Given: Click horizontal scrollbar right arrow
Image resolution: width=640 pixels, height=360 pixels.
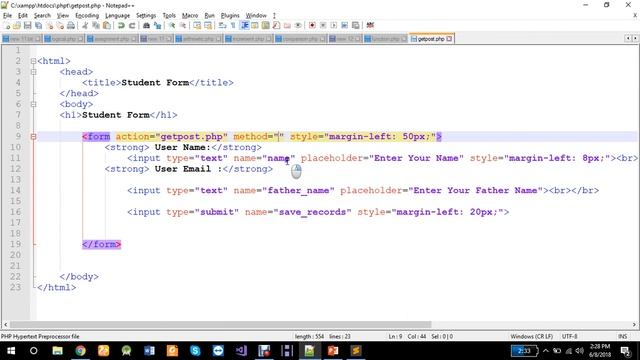Looking at the screenshot, I should point(634,325).
